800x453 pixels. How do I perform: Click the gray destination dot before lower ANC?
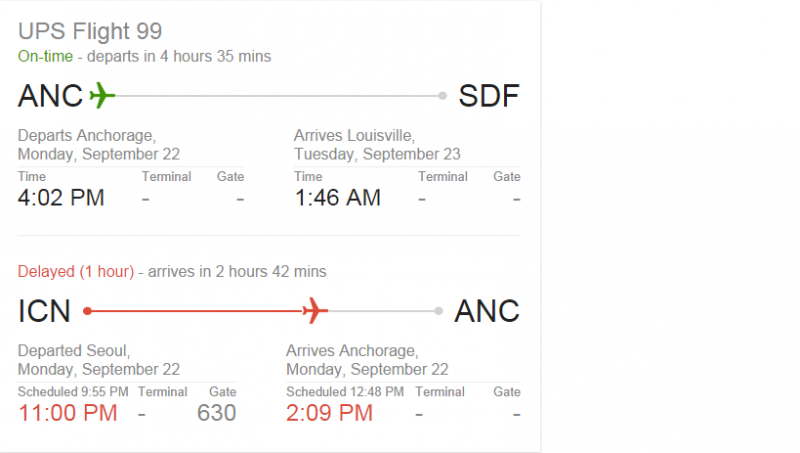[438, 311]
